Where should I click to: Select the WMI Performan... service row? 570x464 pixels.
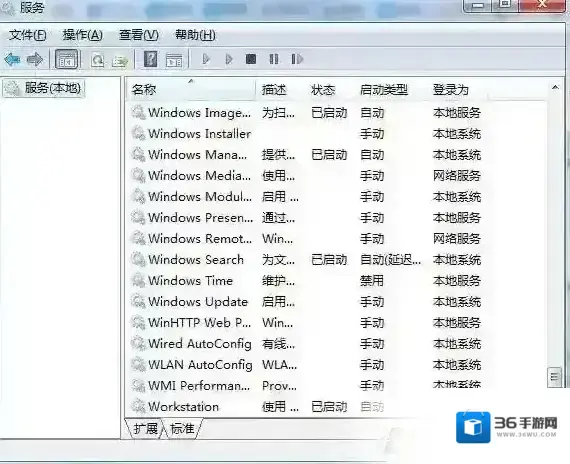(x=306, y=385)
